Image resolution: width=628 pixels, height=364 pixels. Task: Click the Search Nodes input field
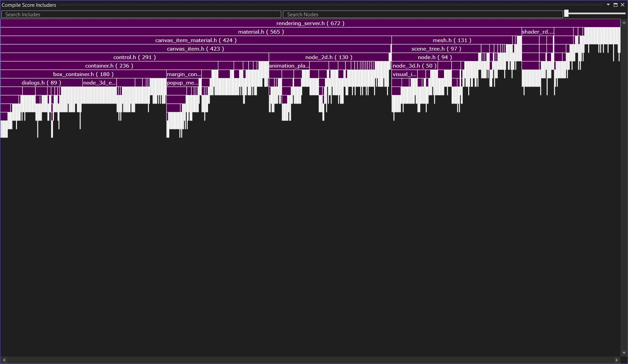[x=423, y=14]
